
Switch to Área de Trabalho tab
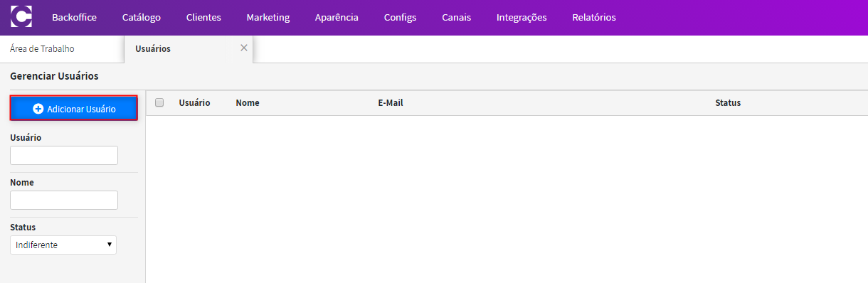(x=42, y=49)
